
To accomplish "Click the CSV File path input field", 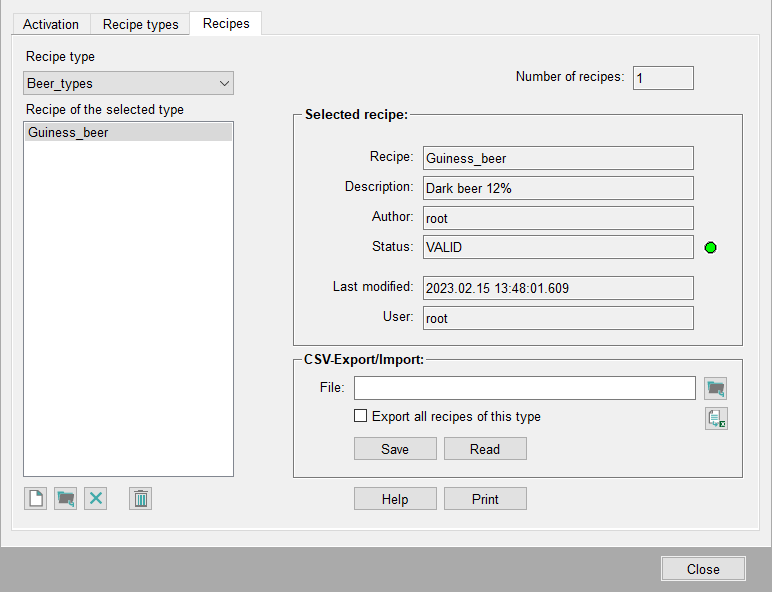I will point(524,388).
